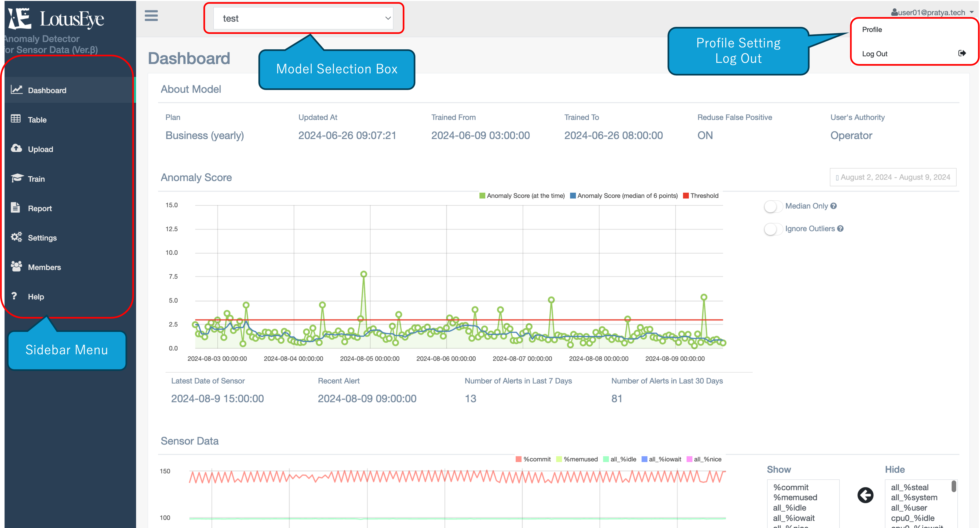
Task: Click the Report document icon
Action: 16,208
